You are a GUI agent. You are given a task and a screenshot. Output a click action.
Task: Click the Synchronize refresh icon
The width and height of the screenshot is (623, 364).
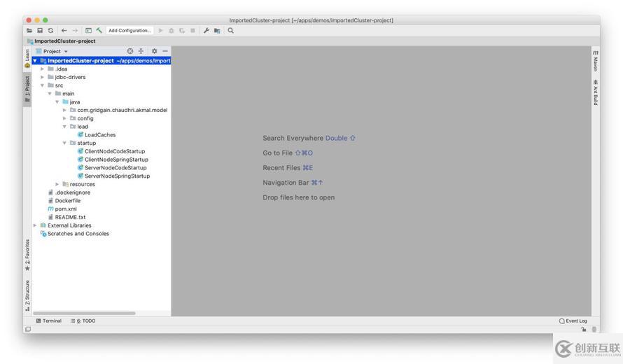click(50, 31)
